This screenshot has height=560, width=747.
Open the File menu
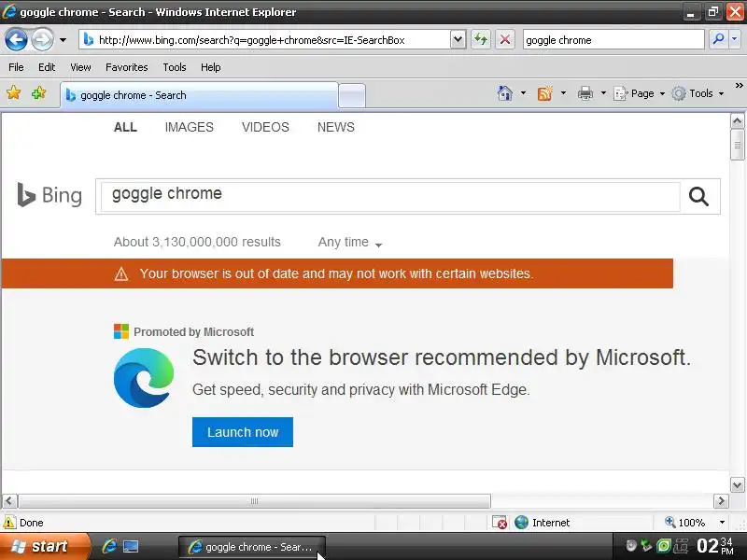pyautogui.click(x=16, y=67)
